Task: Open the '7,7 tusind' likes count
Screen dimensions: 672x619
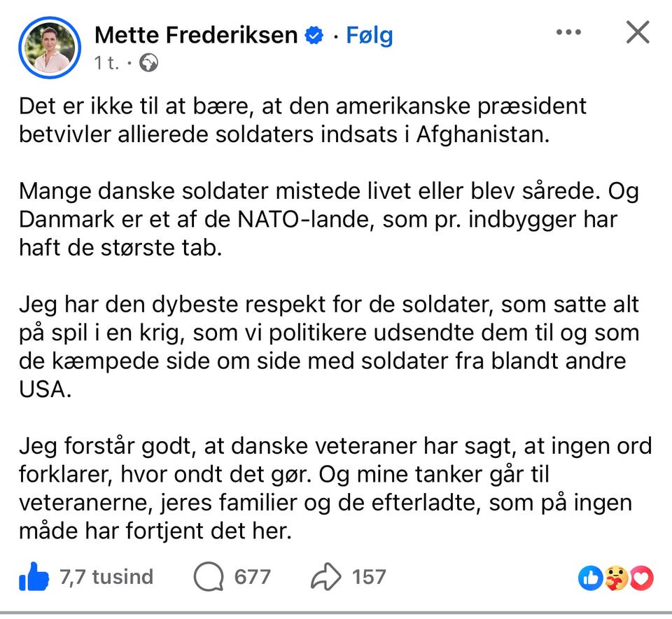Action: pos(107,577)
